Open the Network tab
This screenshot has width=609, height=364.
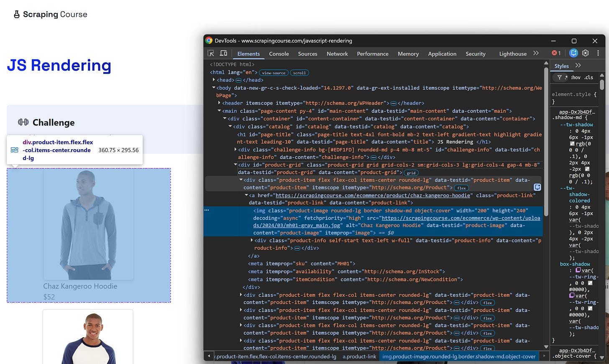coord(337,53)
